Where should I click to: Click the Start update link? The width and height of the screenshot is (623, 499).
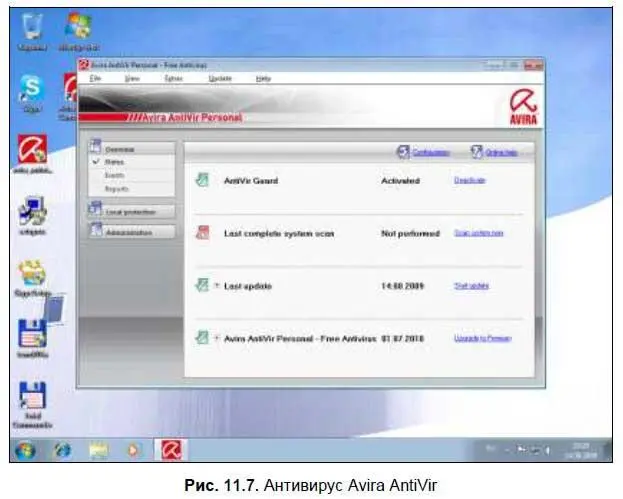click(471, 286)
